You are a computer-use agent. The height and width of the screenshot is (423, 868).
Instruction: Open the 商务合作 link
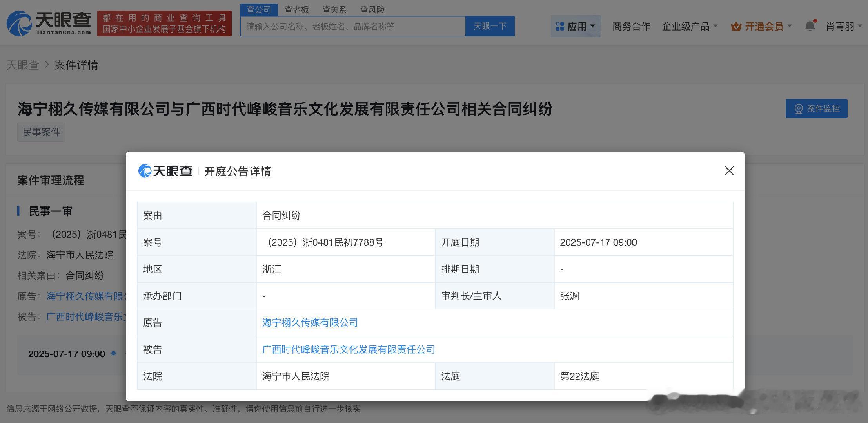tap(631, 26)
